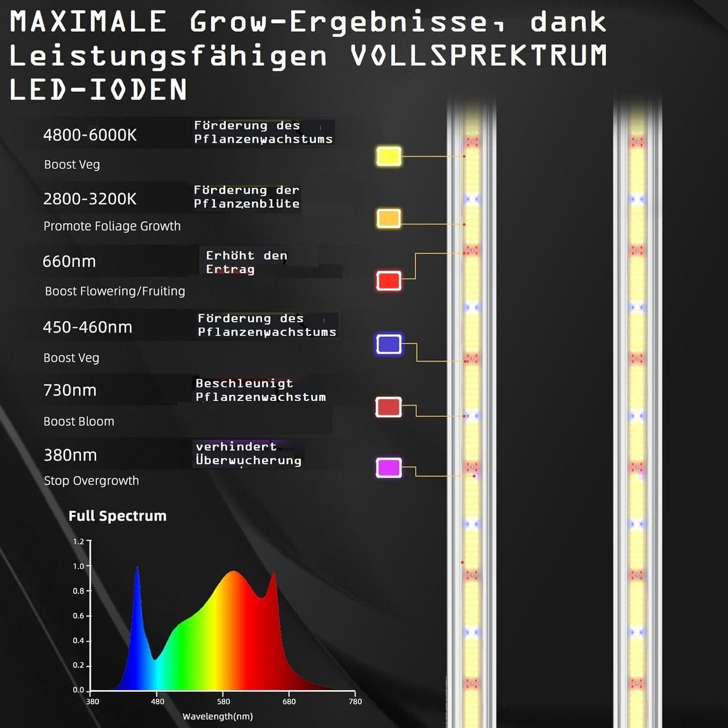Select the orange LED swatch
728x728 pixels.
388,219
